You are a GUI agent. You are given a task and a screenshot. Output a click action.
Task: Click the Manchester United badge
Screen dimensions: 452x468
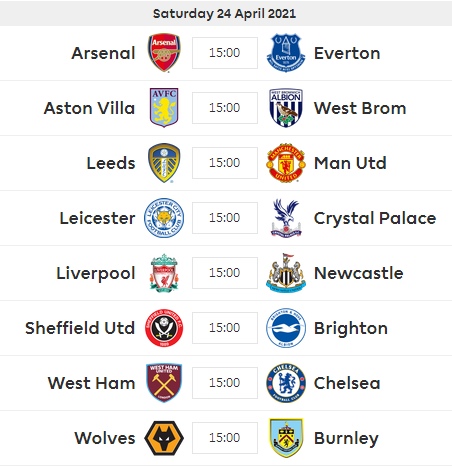[286, 163]
